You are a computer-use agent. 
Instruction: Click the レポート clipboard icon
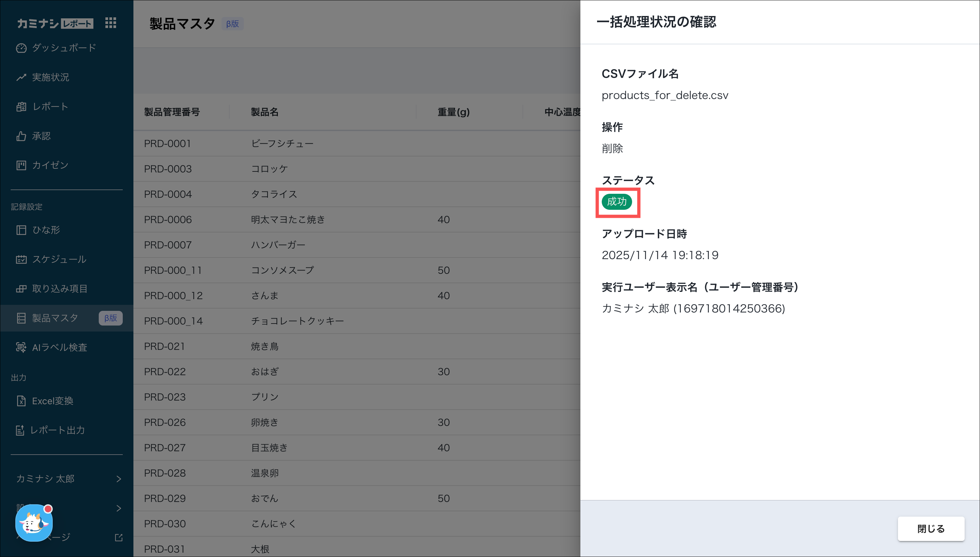pos(21,107)
